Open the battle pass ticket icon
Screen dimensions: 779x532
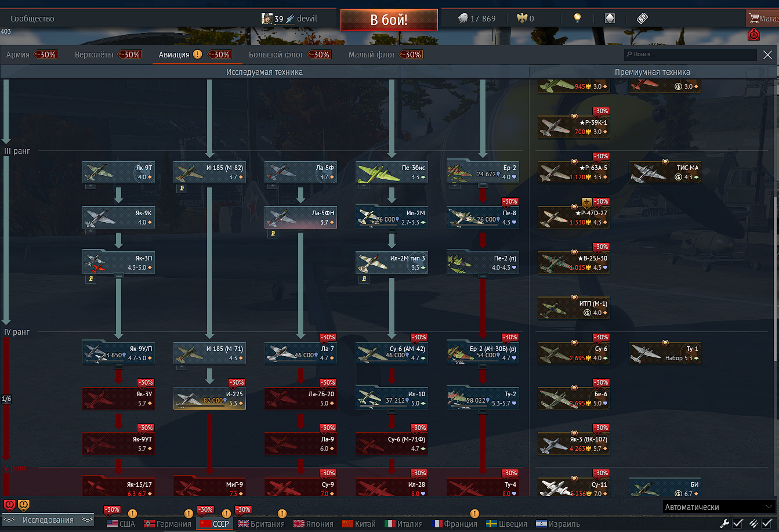642,19
